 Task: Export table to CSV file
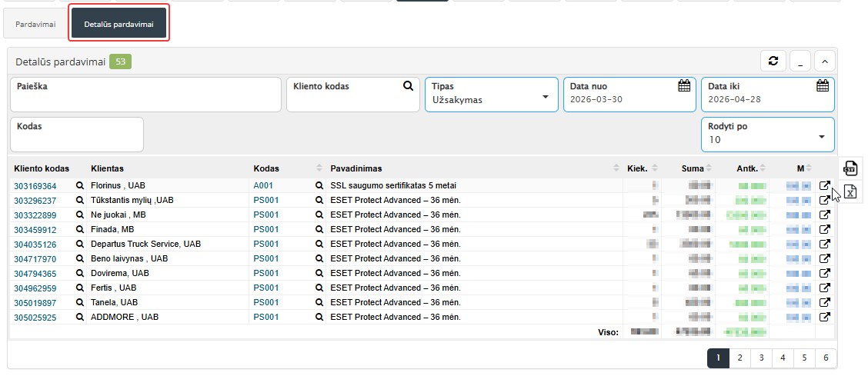pyautogui.click(x=851, y=168)
